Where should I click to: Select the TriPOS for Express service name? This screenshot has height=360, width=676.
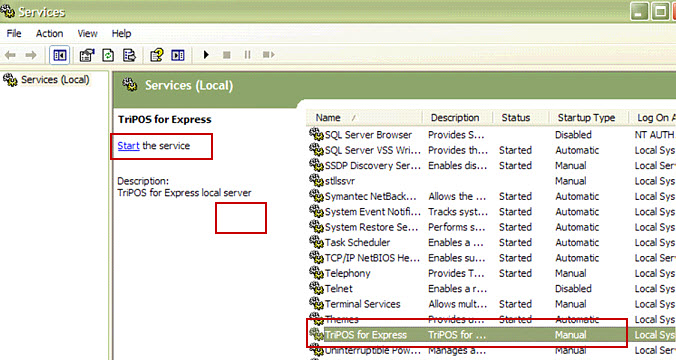click(x=366, y=335)
